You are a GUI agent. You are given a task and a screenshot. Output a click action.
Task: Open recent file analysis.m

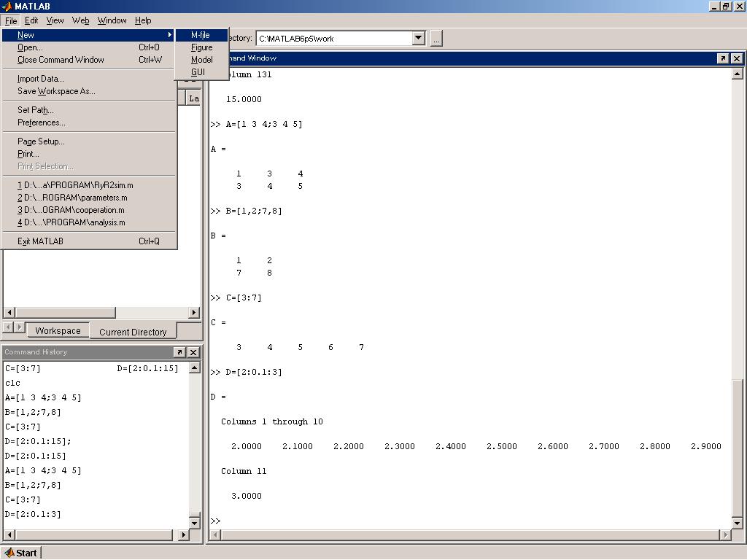point(88,222)
